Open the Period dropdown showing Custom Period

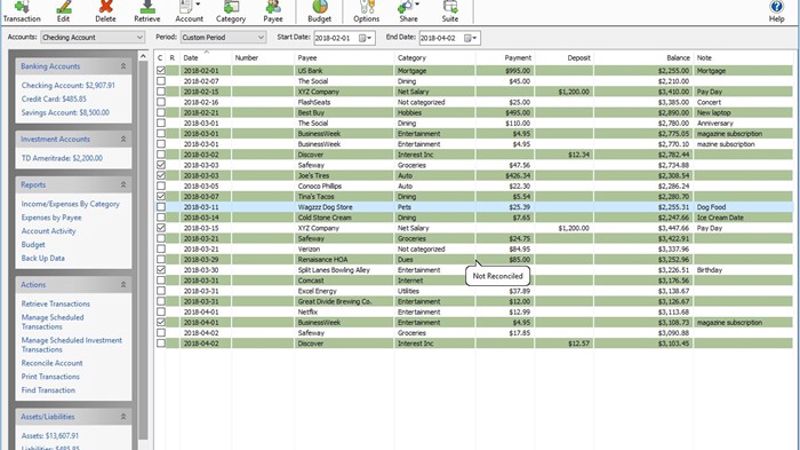click(x=223, y=37)
